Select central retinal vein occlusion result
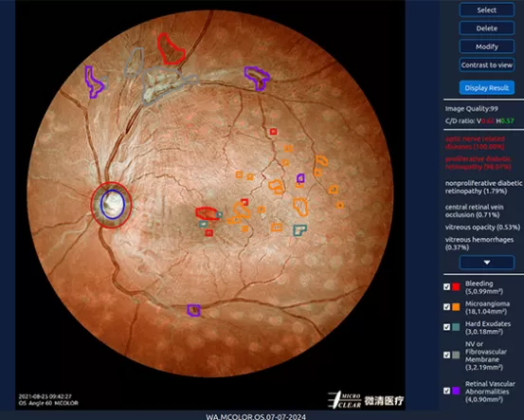The width and height of the screenshot is (524, 420). coord(474,211)
